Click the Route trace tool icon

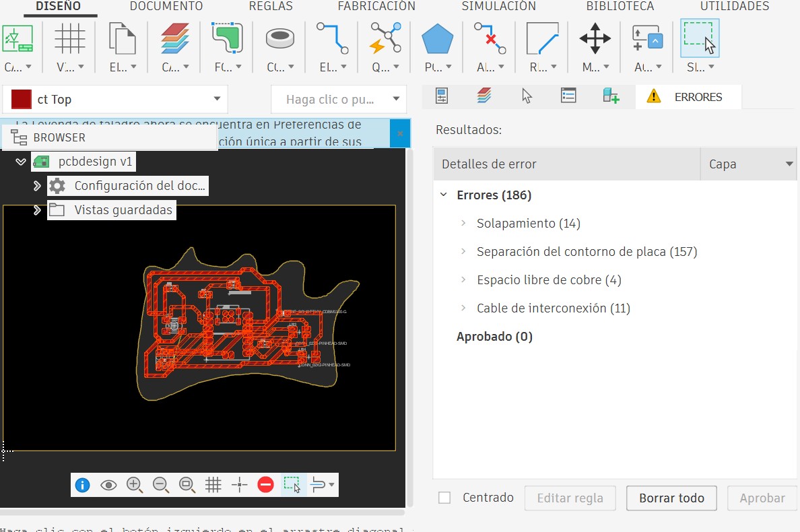pyautogui.click(x=332, y=38)
